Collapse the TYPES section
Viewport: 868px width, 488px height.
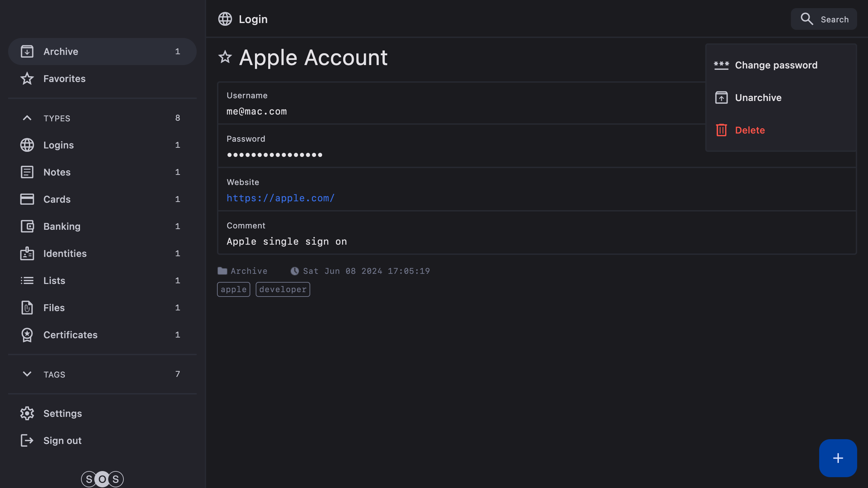tap(27, 118)
